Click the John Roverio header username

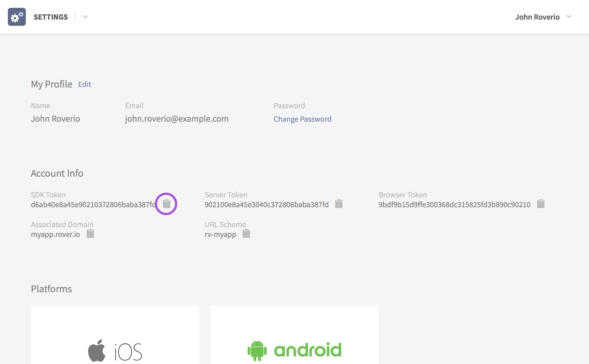point(537,17)
